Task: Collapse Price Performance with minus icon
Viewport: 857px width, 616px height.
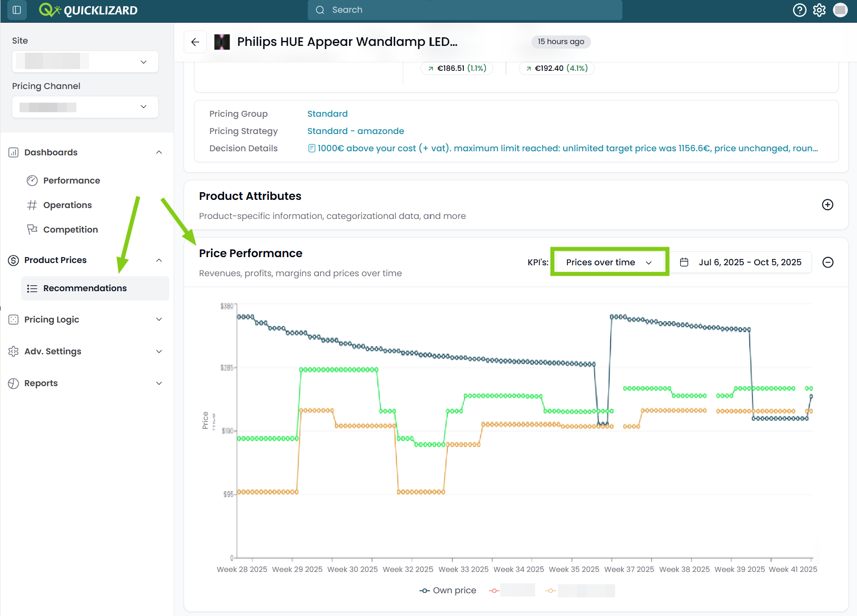Action: coord(828,263)
